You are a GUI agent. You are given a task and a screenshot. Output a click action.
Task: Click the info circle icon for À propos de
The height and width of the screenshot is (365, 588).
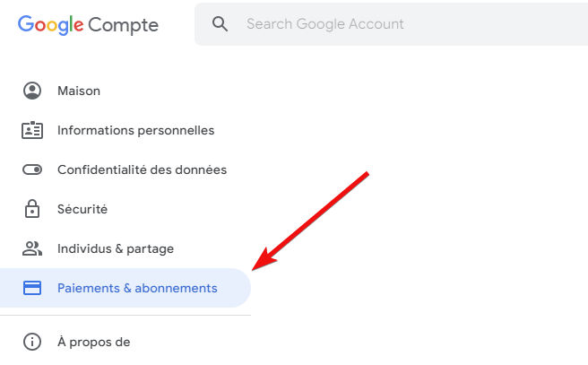pyautogui.click(x=32, y=342)
